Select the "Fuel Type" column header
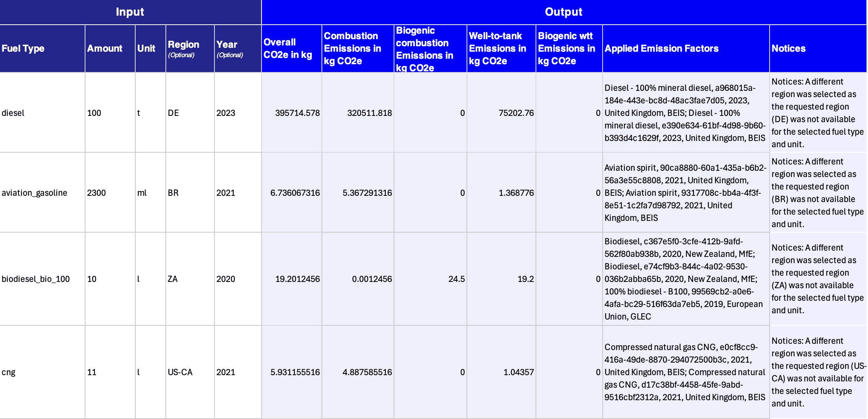The width and height of the screenshot is (868, 419). click(23, 49)
